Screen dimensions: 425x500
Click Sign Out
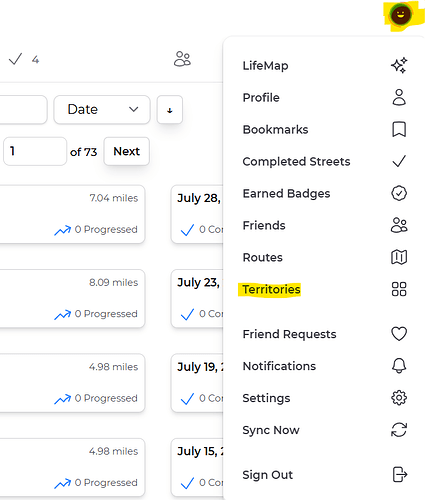268,475
